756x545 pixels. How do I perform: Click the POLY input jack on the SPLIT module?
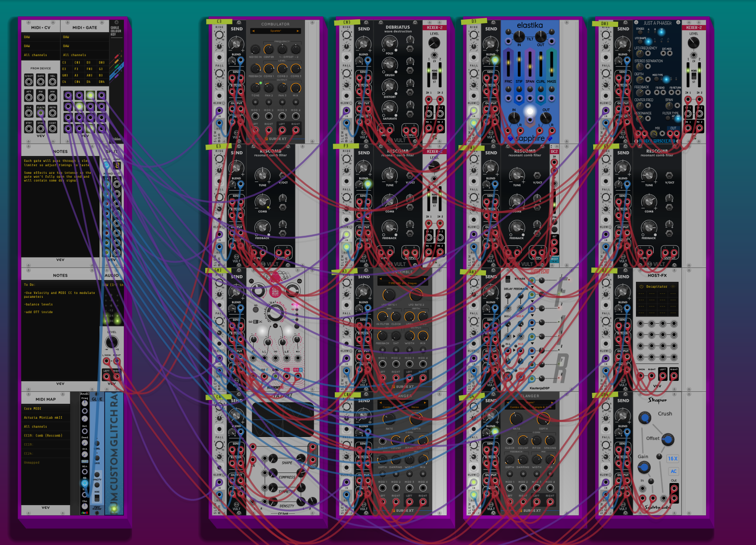pyautogui.click(x=106, y=165)
